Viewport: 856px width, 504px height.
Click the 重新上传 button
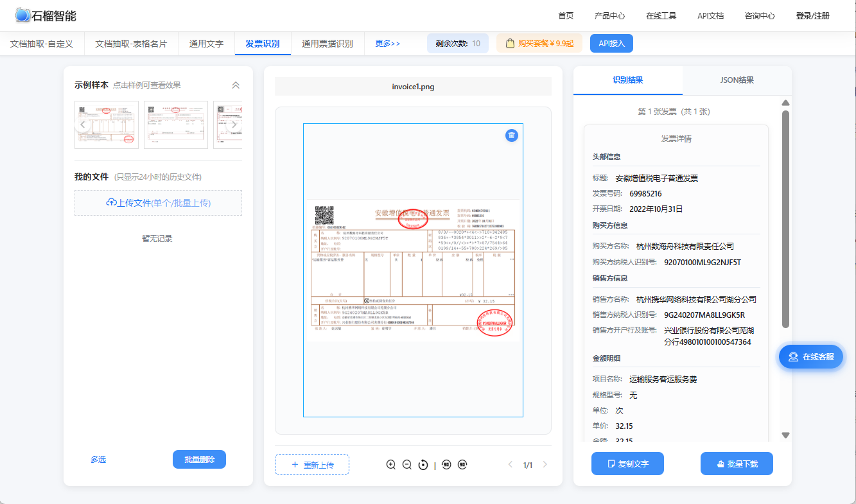tap(312, 465)
